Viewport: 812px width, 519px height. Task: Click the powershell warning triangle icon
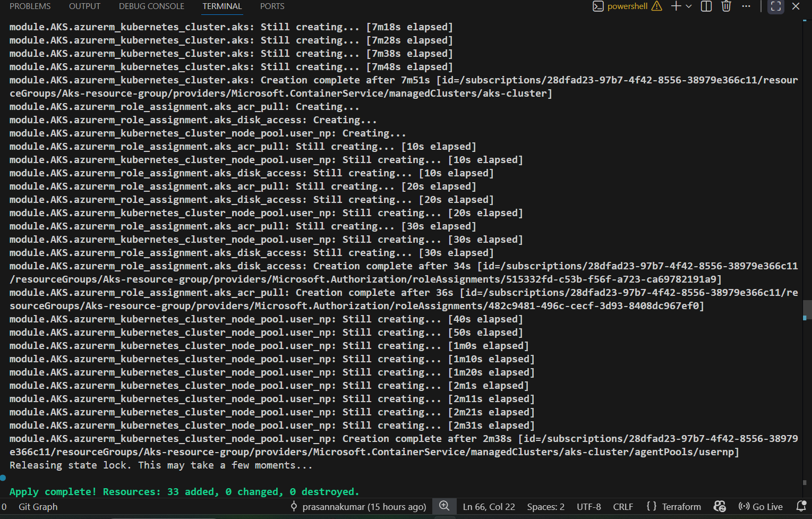[x=657, y=6]
